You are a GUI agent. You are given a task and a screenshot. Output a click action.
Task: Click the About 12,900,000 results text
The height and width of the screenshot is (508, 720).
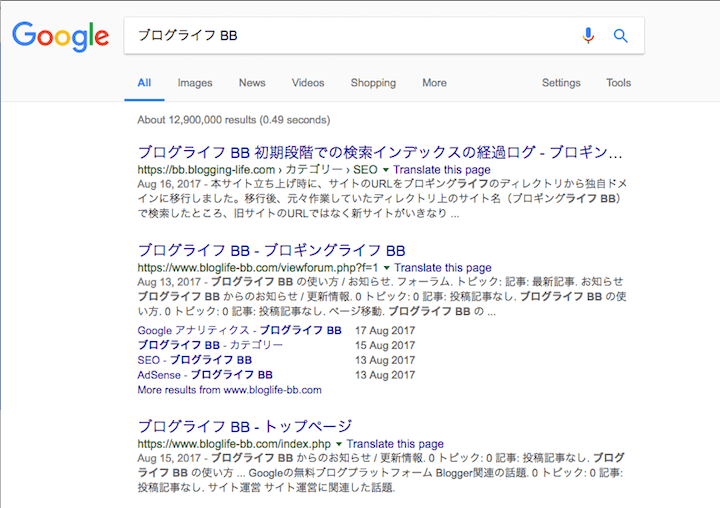point(233,120)
